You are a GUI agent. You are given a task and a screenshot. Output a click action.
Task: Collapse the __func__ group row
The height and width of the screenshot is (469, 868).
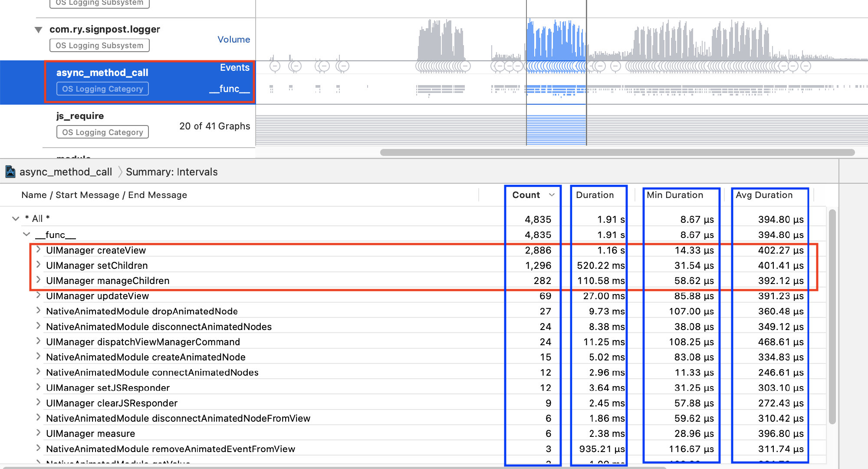tap(26, 234)
